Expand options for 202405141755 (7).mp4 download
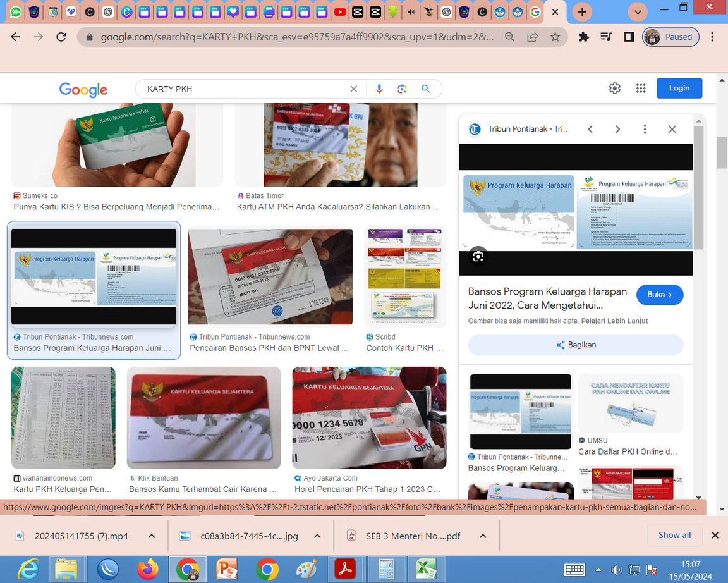The width and height of the screenshot is (728, 583). 152,536
